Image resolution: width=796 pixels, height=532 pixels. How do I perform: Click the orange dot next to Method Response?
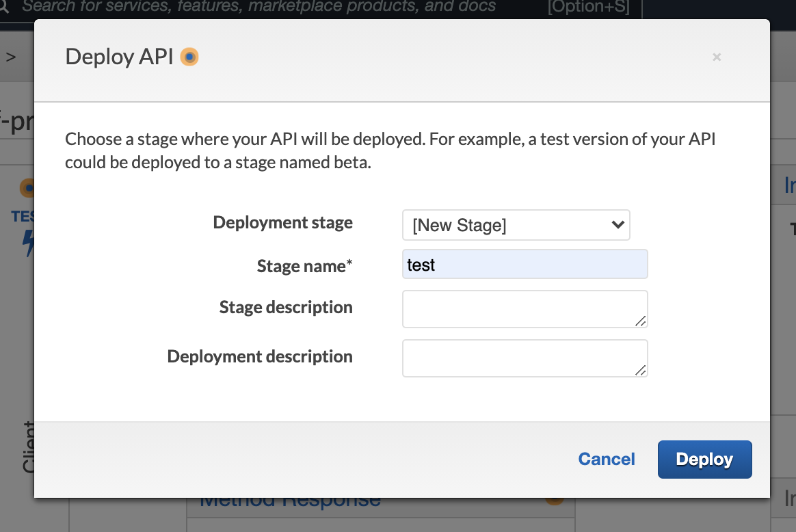[555, 501]
